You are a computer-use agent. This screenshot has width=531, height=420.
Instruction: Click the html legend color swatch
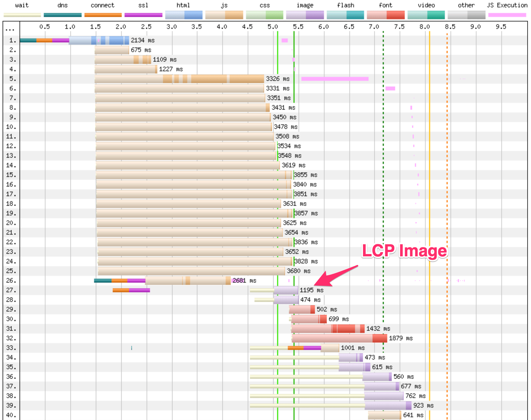[x=184, y=15]
